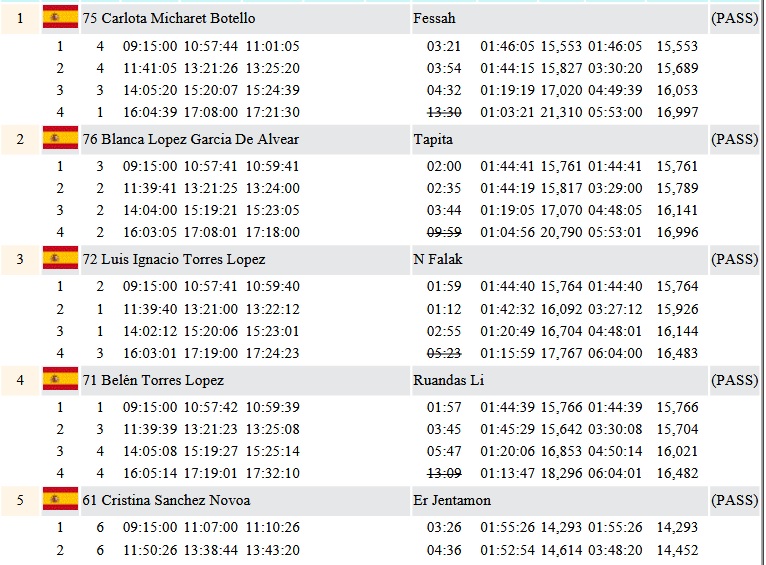Click the flag icon for Blanca Lopez Garcia
This screenshot has height=565, width=766.
tap(60, 139)
